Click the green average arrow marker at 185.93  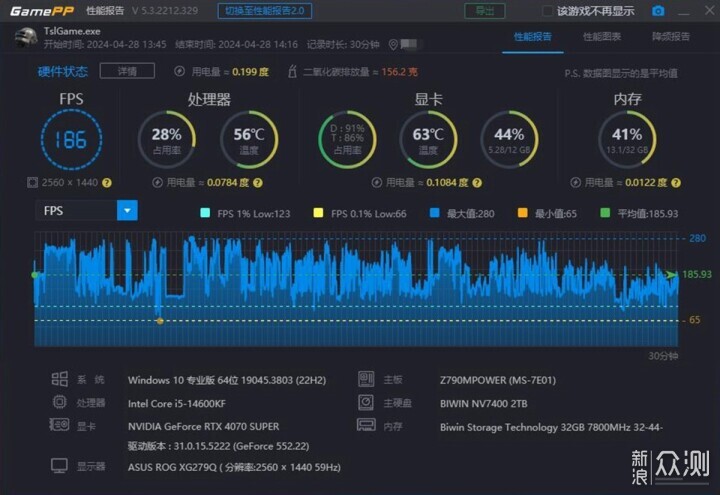[671, 275]
